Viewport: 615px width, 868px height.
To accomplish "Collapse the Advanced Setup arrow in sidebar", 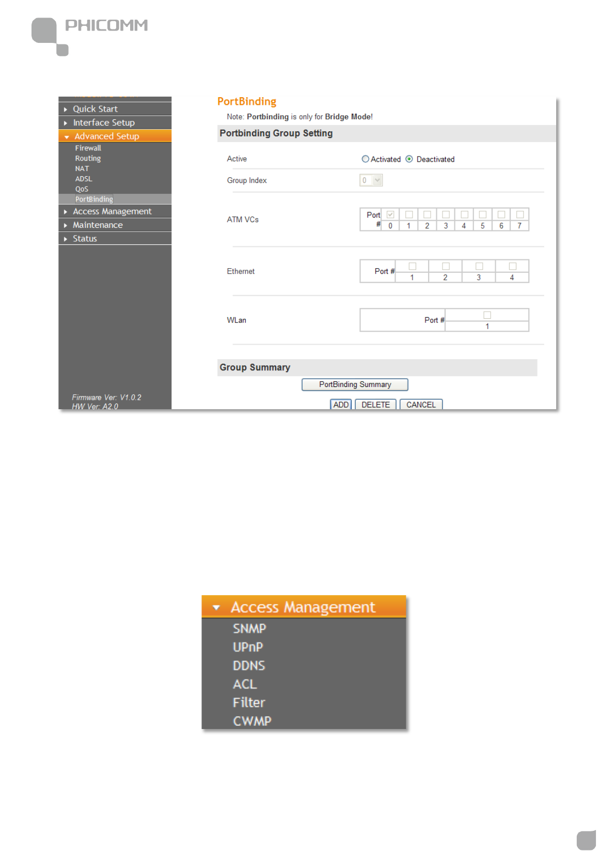I will 67,137.
